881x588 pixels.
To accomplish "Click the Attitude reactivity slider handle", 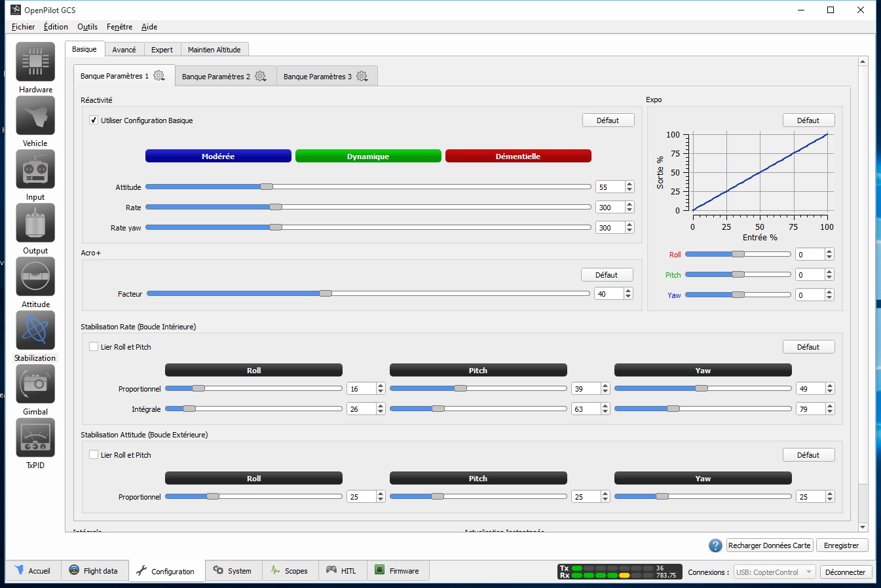I will coord(267,187).
